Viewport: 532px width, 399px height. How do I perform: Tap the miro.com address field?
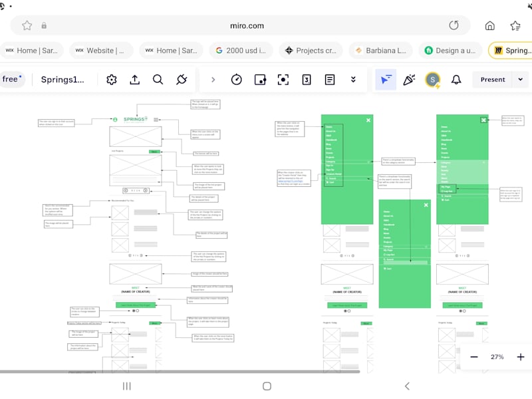click(247, 26)
